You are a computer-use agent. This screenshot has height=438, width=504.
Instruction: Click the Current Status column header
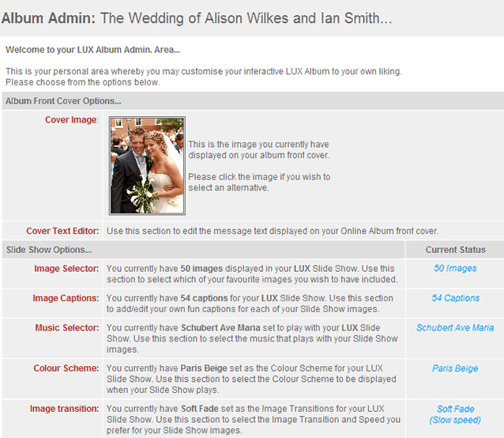(455, 250)
